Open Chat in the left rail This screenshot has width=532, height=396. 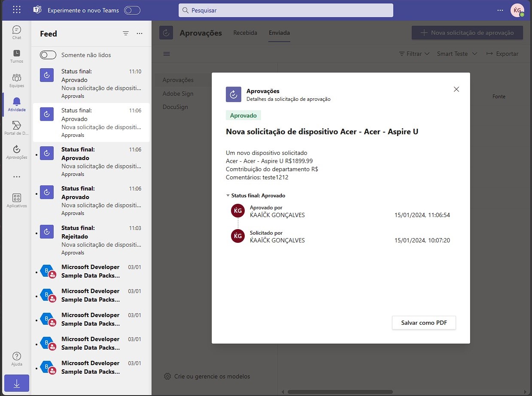(x=17, y=33)
